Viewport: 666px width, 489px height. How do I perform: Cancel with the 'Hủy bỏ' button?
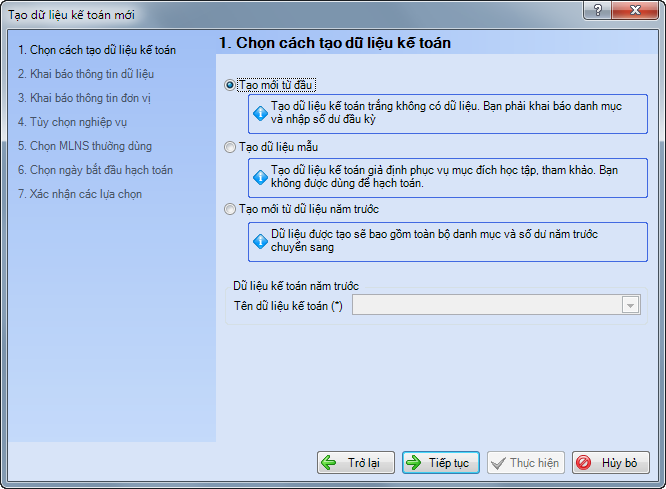611,463
